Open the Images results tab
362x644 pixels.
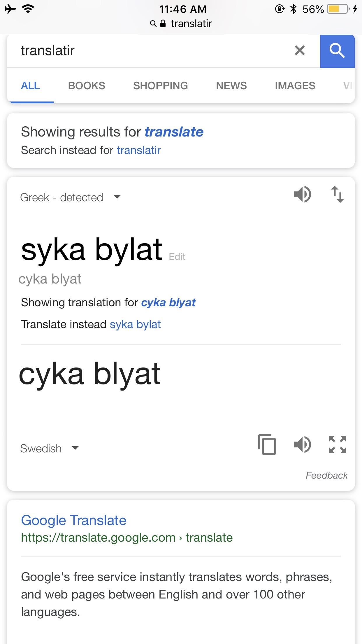tap(295, 86)
